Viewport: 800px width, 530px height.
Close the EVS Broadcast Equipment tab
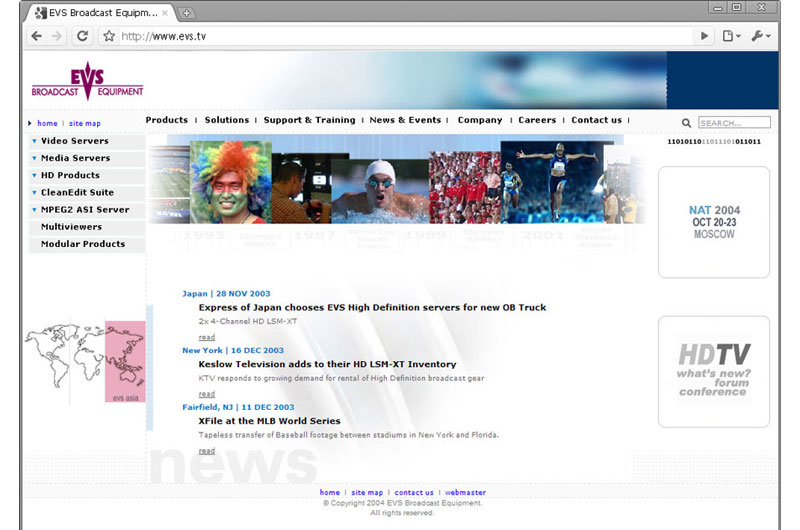click(165, 13)
